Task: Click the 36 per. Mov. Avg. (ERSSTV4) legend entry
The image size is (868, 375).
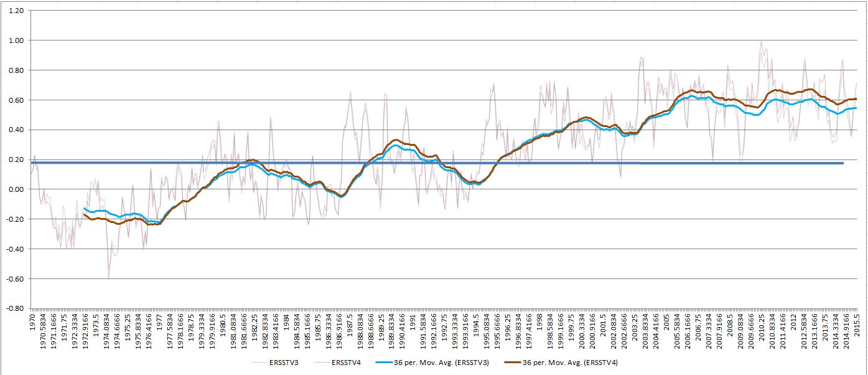Action: [x=560, y=363]
